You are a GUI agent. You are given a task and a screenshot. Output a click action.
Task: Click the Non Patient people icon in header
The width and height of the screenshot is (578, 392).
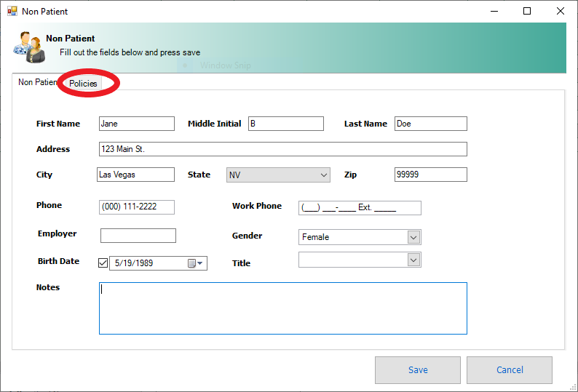pos(29,47)
